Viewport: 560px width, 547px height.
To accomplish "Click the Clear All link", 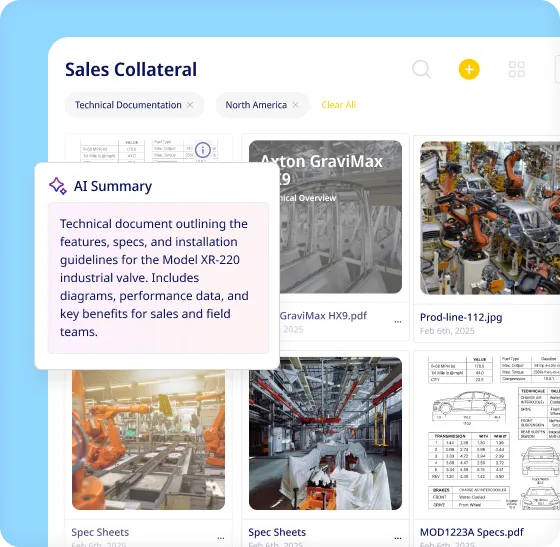I will 339,105.
